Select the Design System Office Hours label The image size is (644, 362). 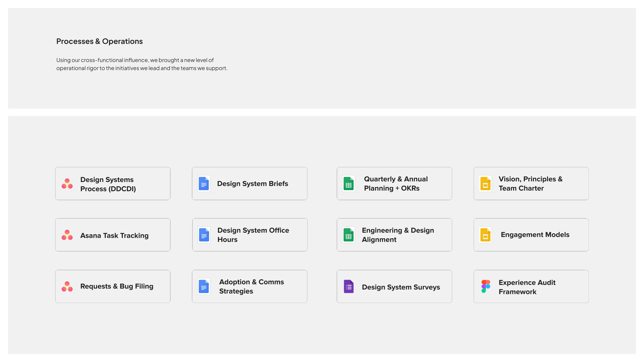pos(253,235)
